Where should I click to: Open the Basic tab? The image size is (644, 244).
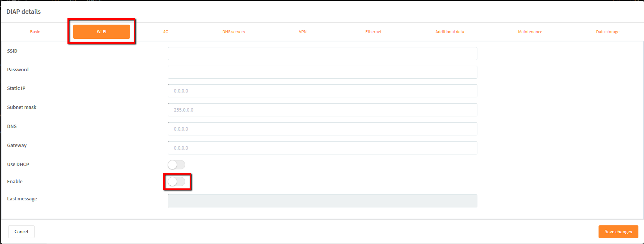pos(35,32)
